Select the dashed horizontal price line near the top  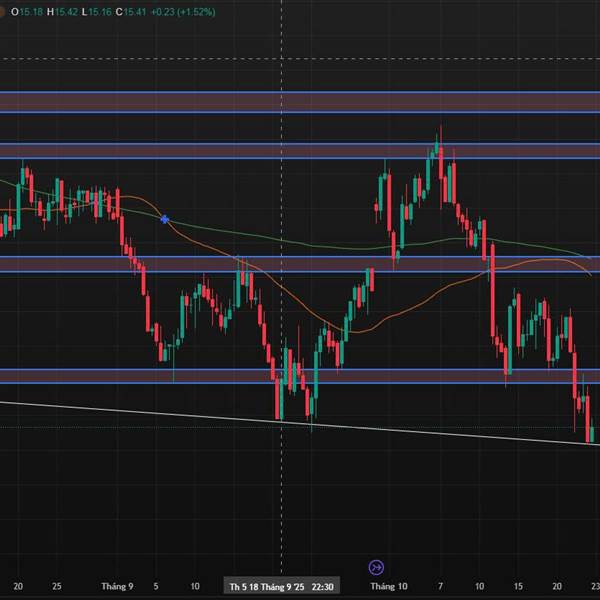[300, 59]
